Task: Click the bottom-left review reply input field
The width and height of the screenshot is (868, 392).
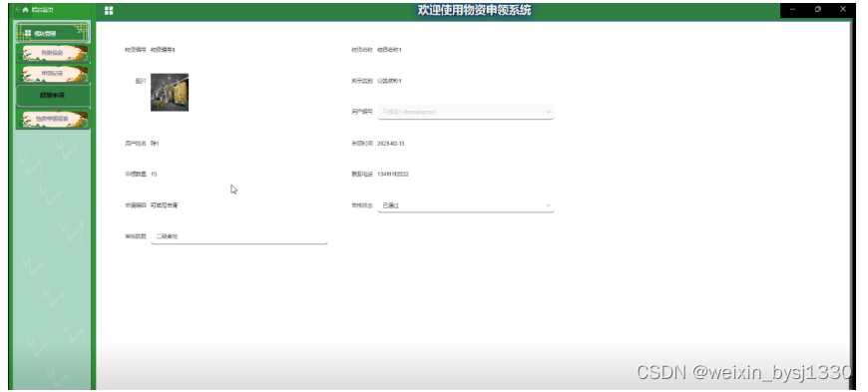Action: [239, 236]
